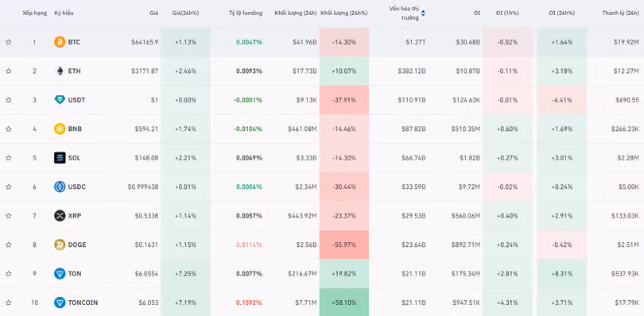
Task: Click TON OI 24h change +8.31%
Action: coord(561,274)
